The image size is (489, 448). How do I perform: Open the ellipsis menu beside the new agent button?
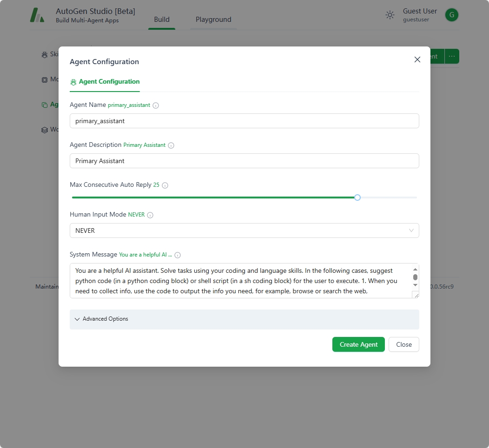[452, 56]
